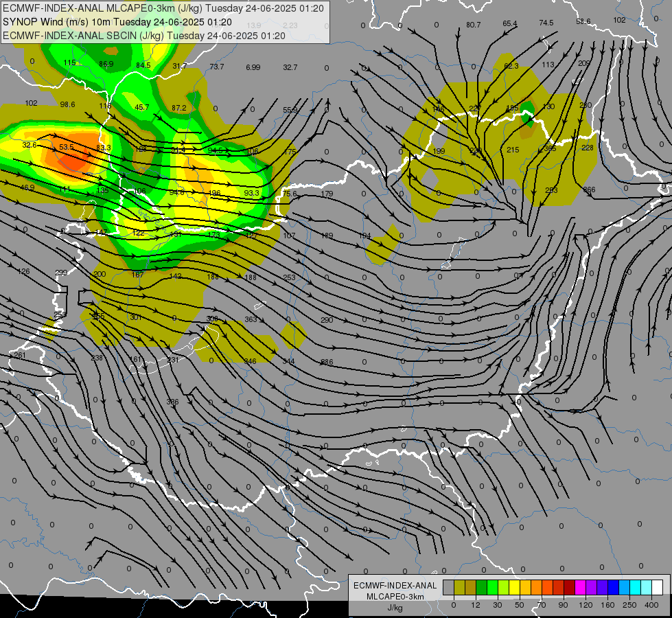Viewport: 672px width, 618px height.
Task: Click the header line 'ECMWF-INDEX-ANAL MLCAPE0-3km (J/kg)'
Action: click(102, 8)
